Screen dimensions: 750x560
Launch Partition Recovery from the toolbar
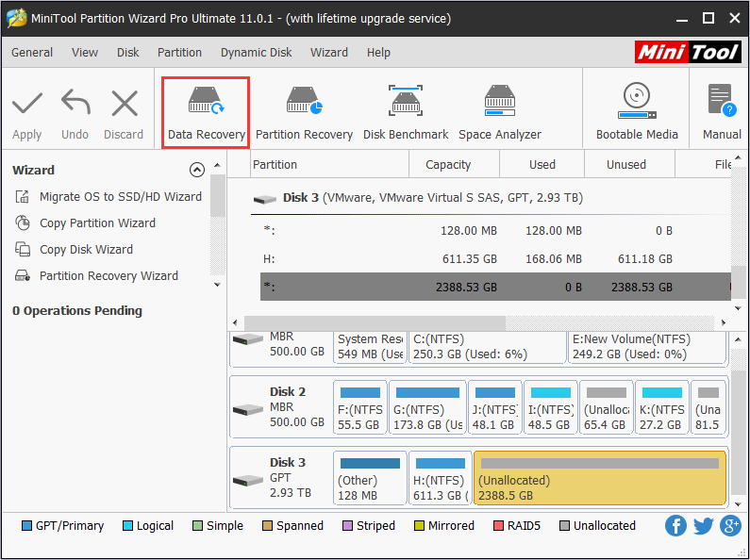[x=304, y=113]
